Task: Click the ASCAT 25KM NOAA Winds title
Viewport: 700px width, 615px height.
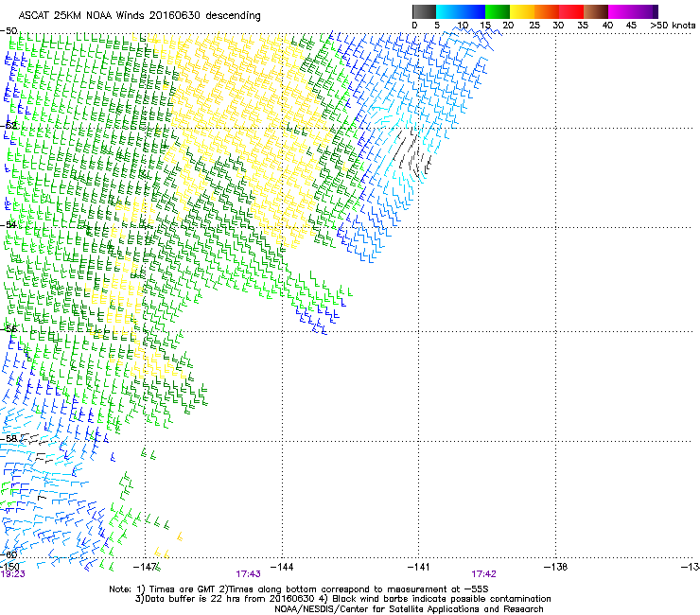Action: point(139,15)
